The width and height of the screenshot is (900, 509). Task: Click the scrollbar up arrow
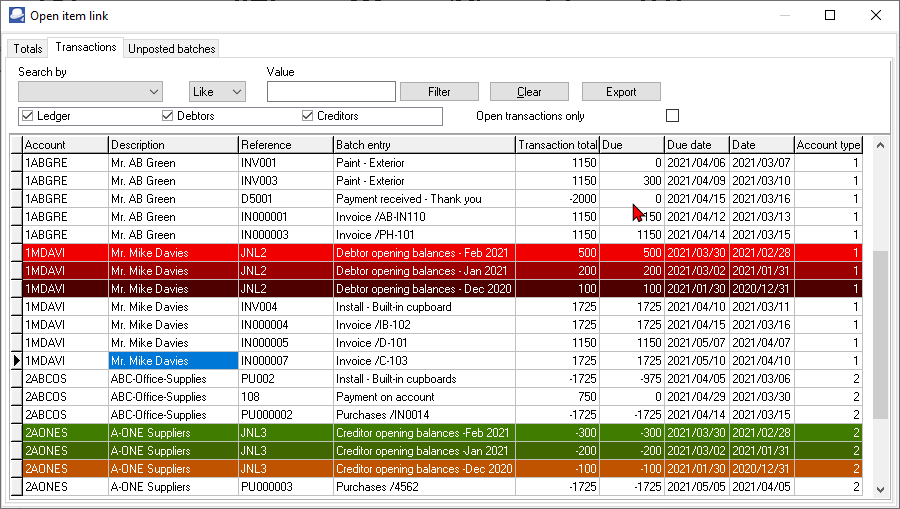(x=880, y=145)
